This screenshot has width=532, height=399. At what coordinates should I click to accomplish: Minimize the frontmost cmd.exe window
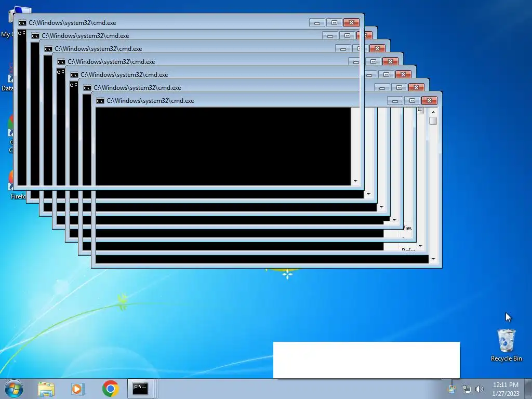tap(317, 23)
